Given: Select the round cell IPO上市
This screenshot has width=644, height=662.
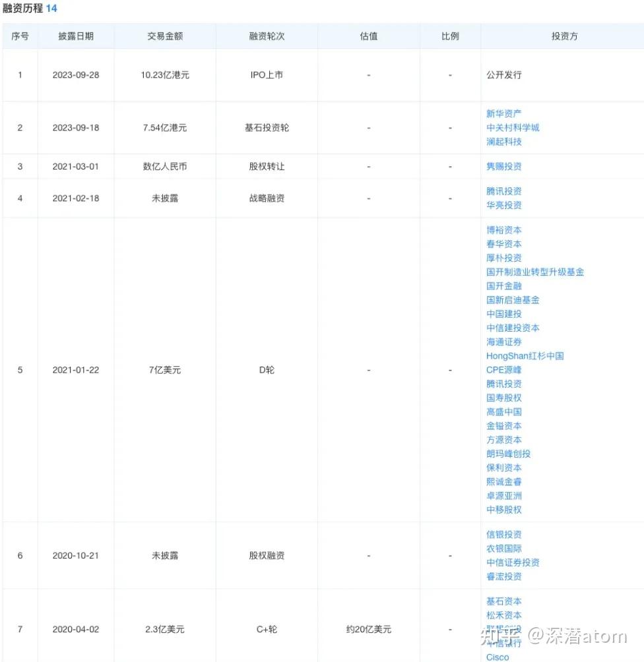Looking at the screenshot, I should pos(267,75).
